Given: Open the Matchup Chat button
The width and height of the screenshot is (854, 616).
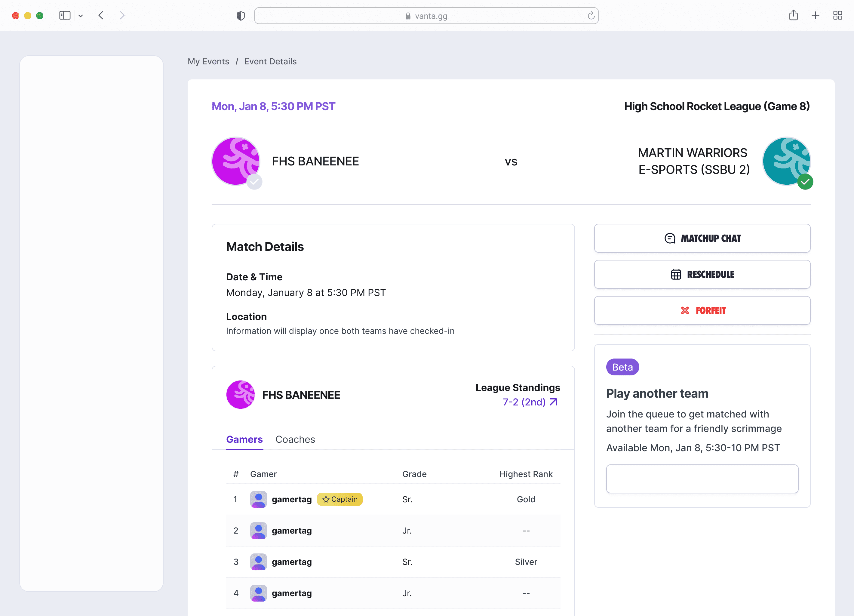Looking at the screenshot, I should [702, 238].
